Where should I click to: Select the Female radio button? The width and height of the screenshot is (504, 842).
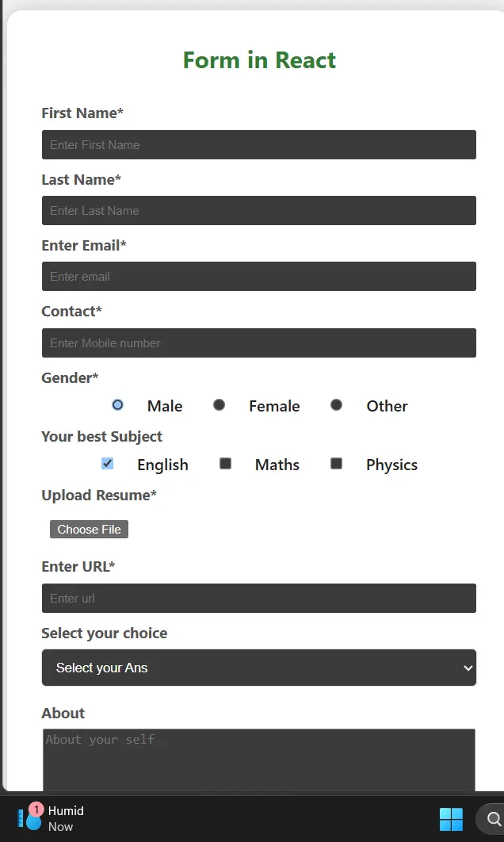coord(219,405)
